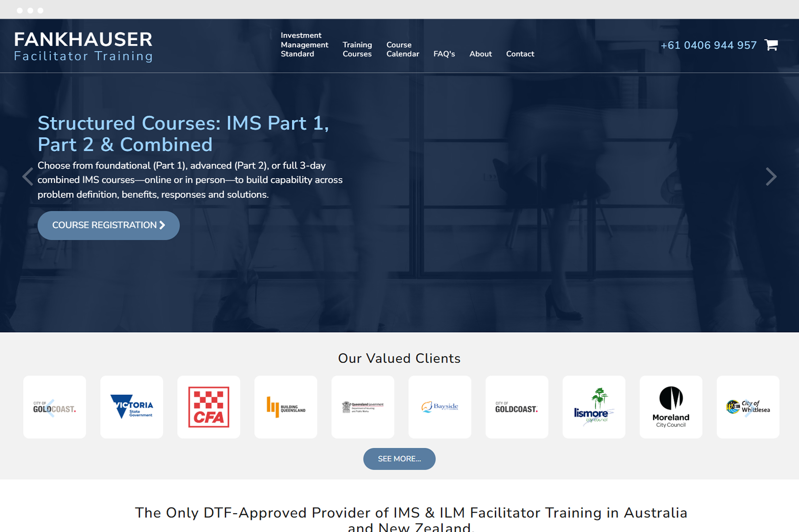Click the Queensland Government logo
The height and width of the screenshot is (532, 799).
point(362,407)
